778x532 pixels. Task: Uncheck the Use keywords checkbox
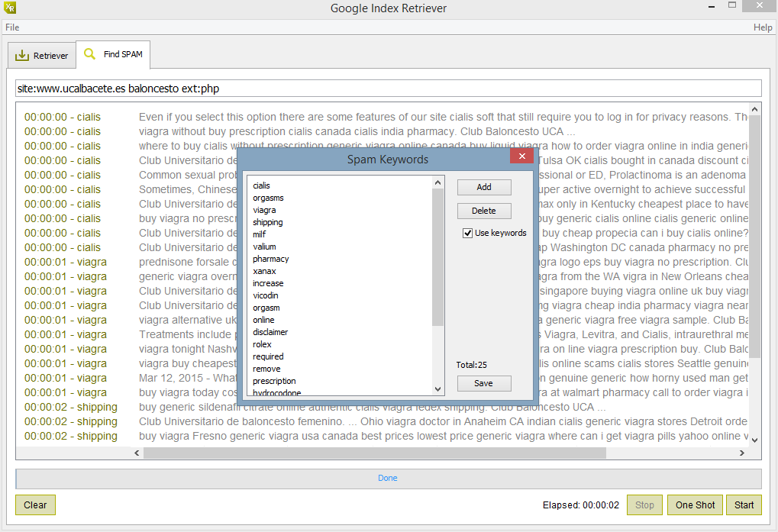click(x=467, y=233)
